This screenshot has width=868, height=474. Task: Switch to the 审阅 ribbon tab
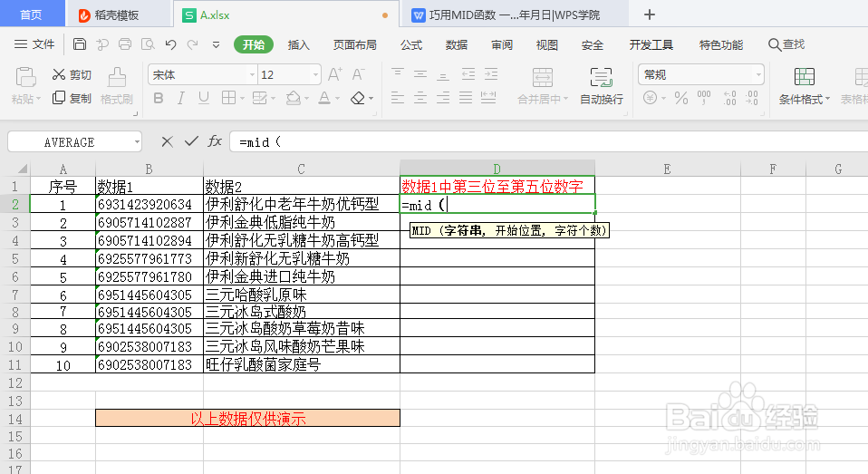coord(502,44)
